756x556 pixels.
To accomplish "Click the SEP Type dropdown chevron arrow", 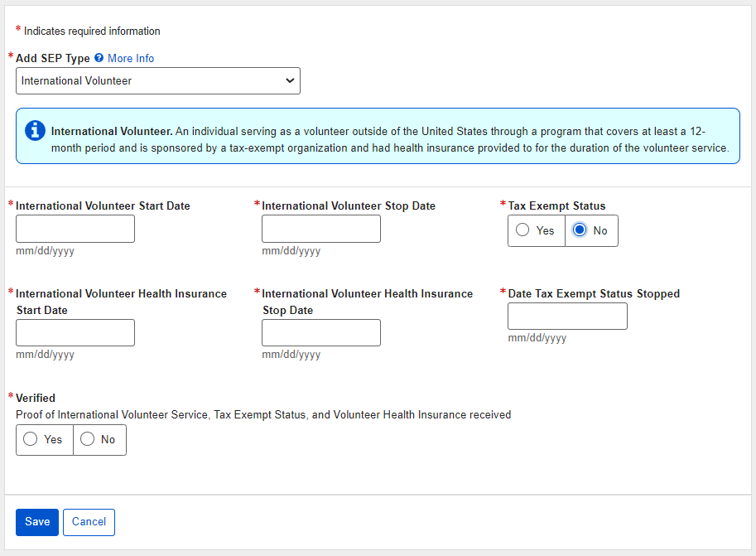I will (289, 81).
